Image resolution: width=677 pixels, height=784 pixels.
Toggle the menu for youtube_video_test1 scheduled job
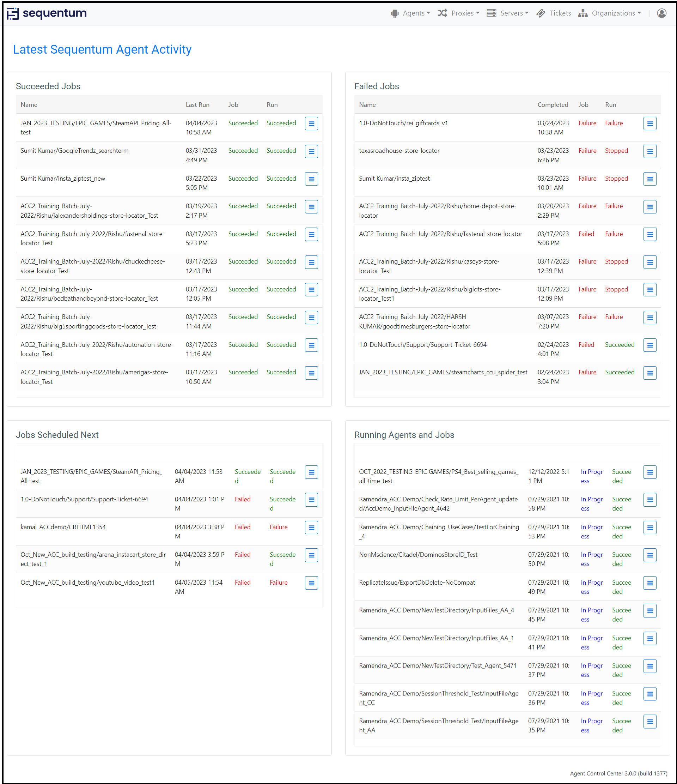tap(311, 583)
